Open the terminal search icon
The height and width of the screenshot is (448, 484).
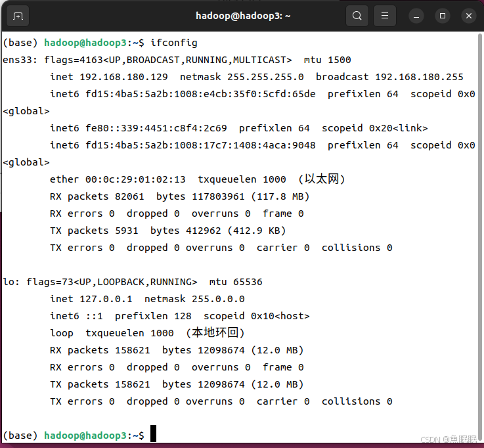coord(357,16)
